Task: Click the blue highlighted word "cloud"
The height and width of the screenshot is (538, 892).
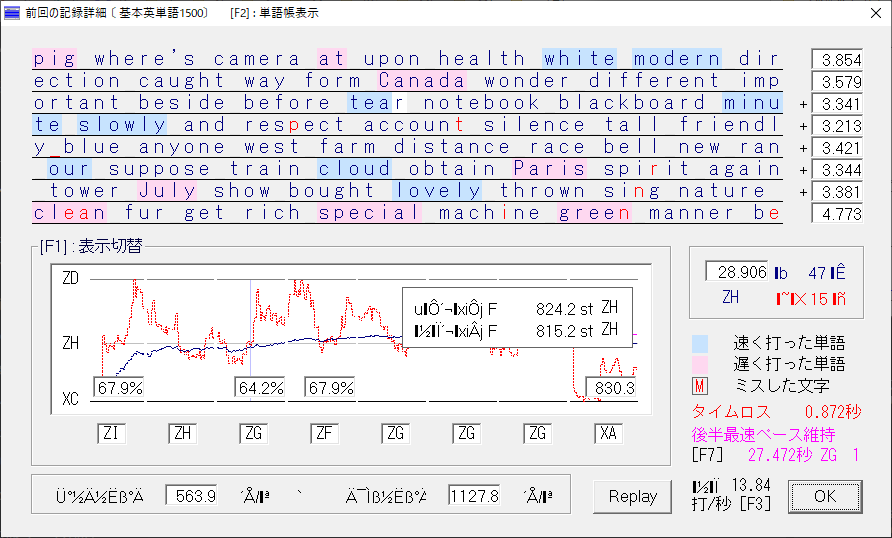Action: (x=354, y=169)
